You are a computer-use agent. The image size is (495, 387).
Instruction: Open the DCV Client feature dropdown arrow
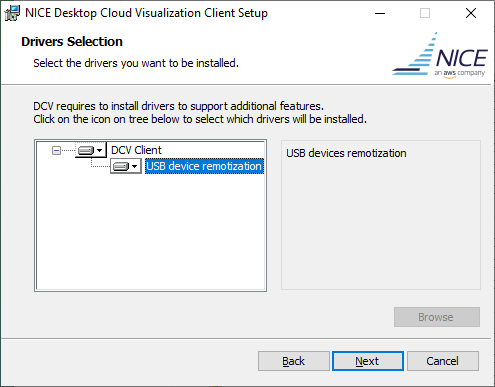click(x=99, y=151)
